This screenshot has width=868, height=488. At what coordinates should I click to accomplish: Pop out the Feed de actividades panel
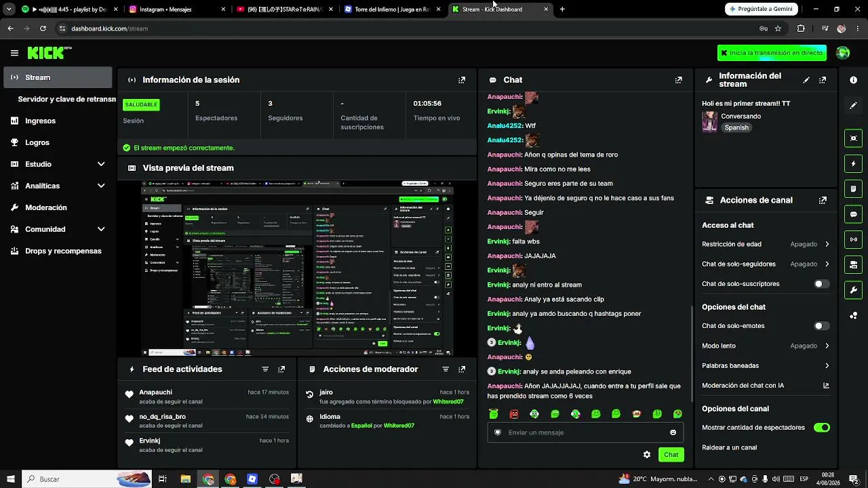click(x=281, y=369)
